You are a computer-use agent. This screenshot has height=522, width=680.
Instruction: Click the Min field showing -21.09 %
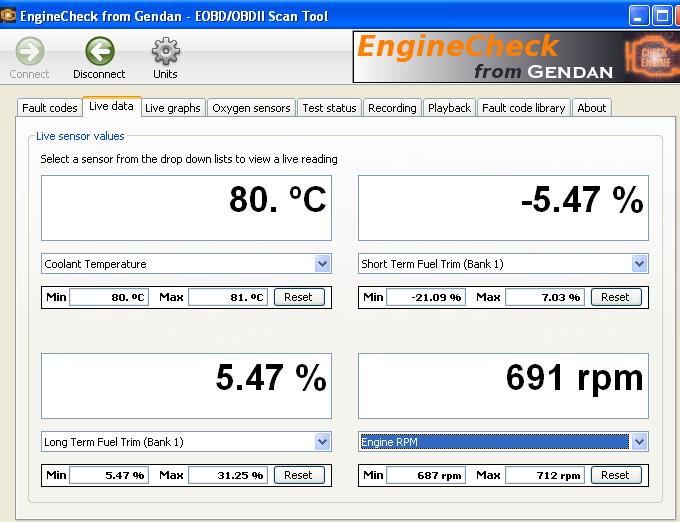coord(426,297)
